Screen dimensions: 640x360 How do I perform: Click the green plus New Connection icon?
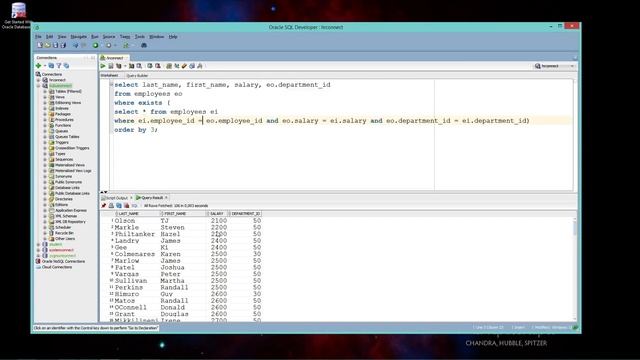[x=38, y=66]
